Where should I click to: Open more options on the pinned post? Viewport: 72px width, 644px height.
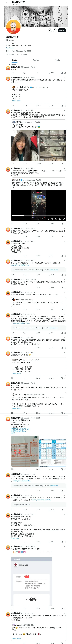point(65,67)
